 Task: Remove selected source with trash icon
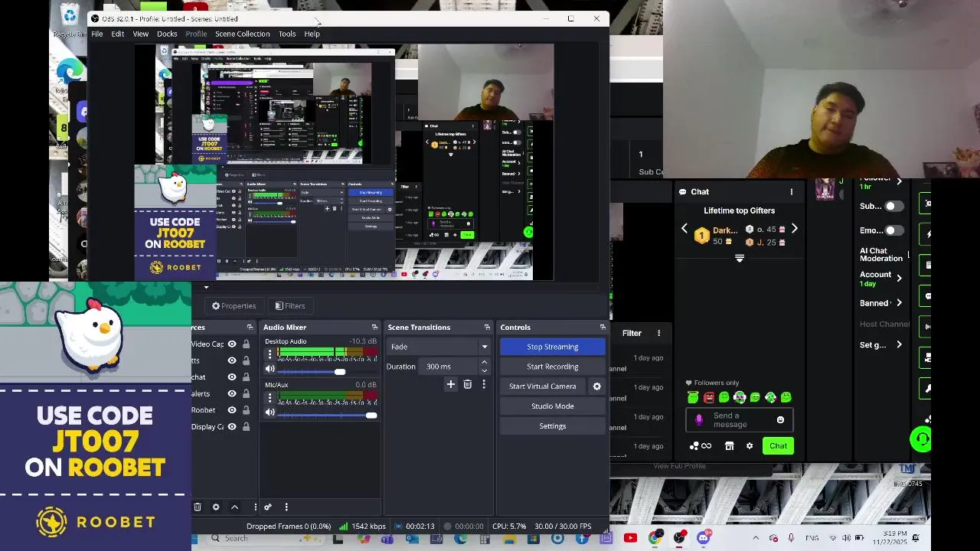click(198, 507)
